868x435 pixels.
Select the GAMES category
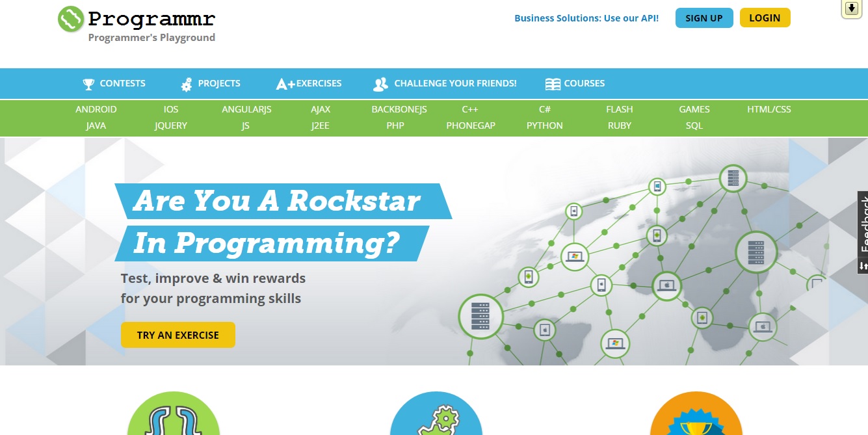[x=694, y=109]
